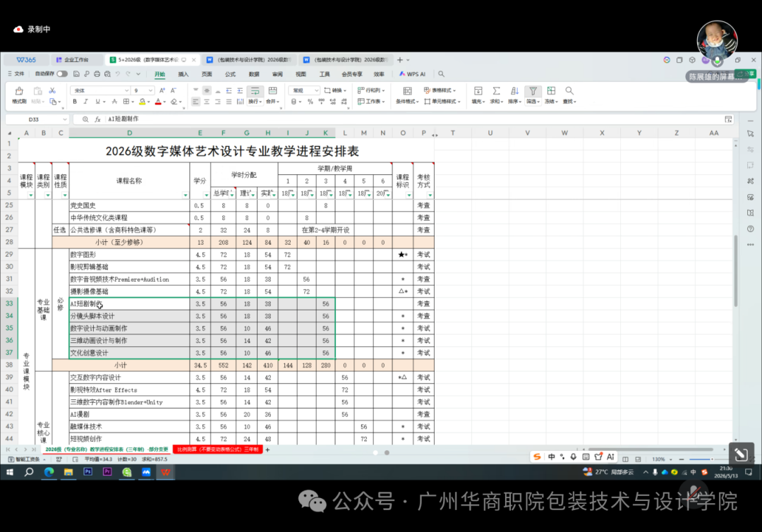Screen dimensions: 762x532
Task: Click the Find (查找) magnifier icon
Action: coord(569,91)
